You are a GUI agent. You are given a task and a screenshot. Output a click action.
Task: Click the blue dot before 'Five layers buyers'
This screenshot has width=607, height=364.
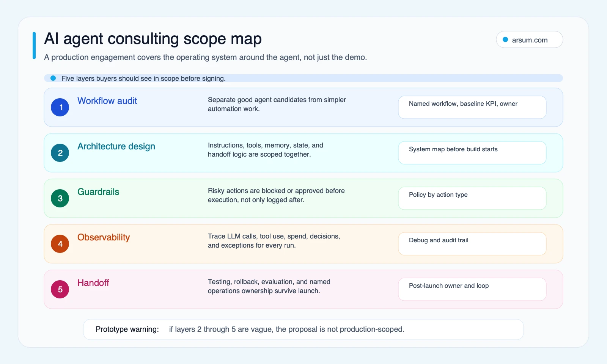tap(53, 78)
